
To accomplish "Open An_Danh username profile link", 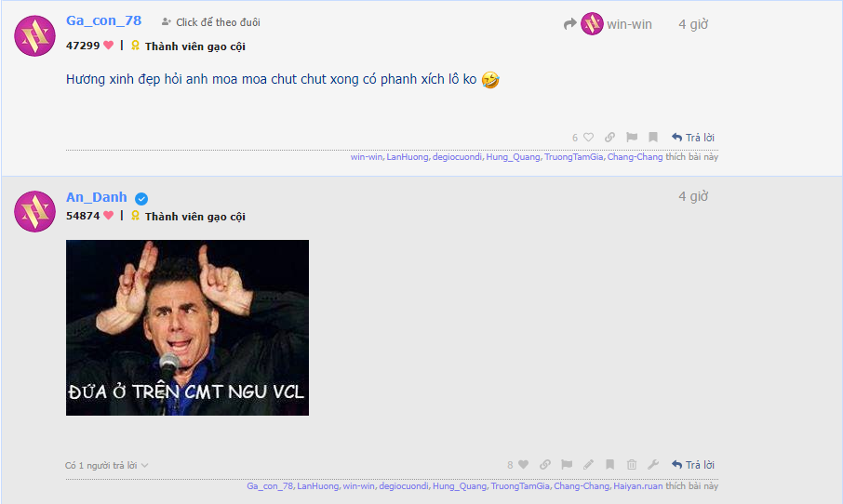I will pyautogui.click(x=97, y=197).
